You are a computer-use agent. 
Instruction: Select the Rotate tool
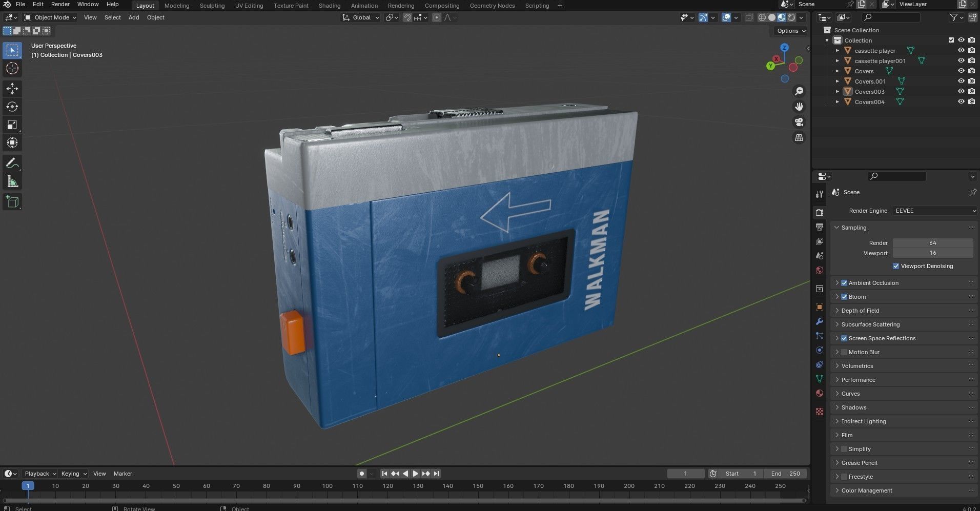(12, 107)
